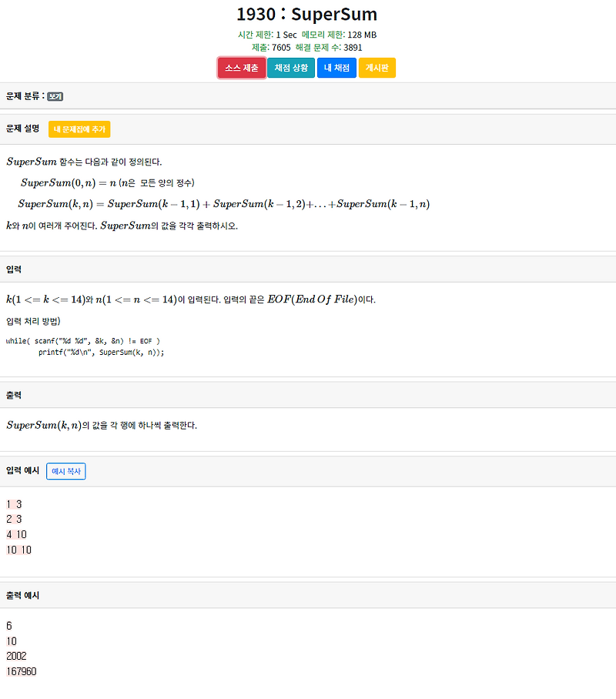Collapse the 출력 section header

[15, 394]
